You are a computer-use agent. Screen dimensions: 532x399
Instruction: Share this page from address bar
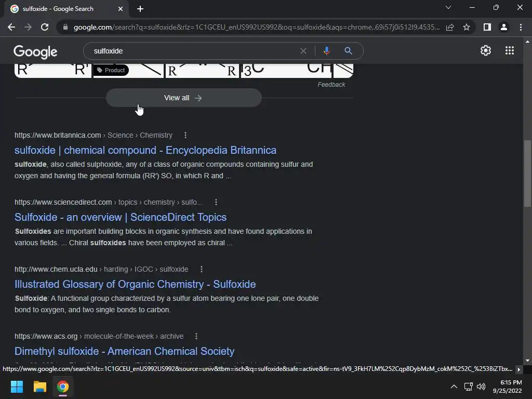(x=450, y=27)
